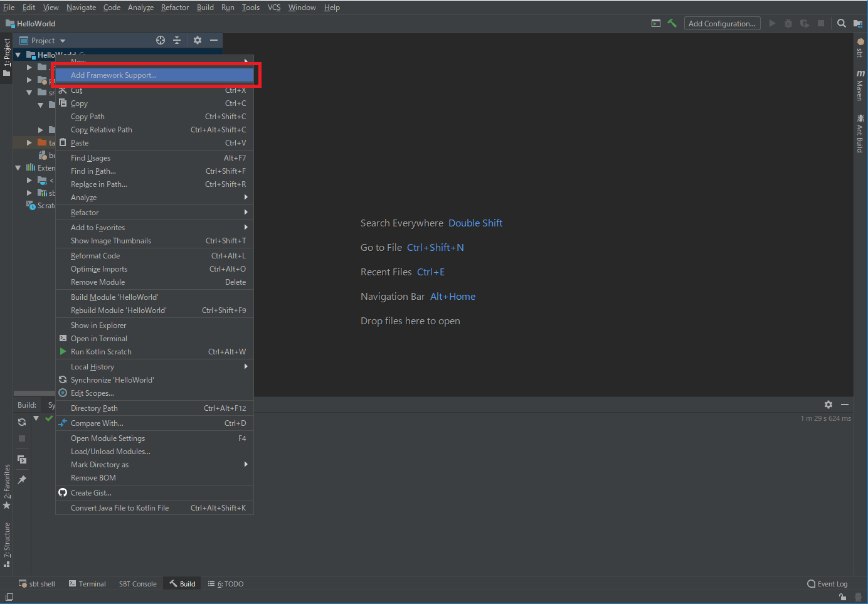Select Convert Java File to Kotlin File
868x604 pixels.
point(154,508)
